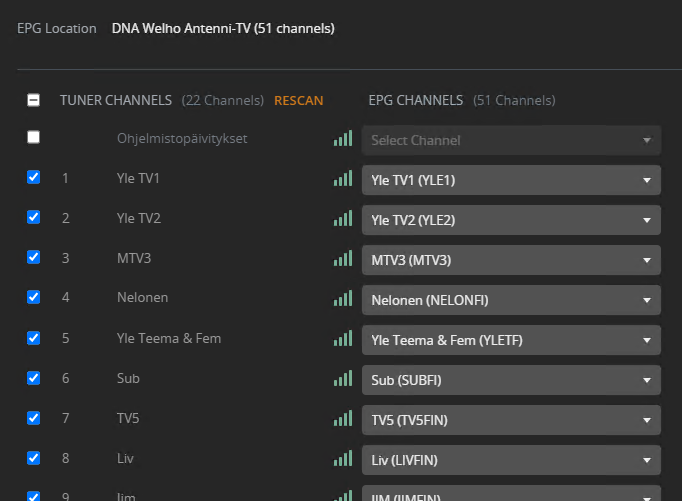Click the Yle Teema & Fem channel name
Screen dimensions: 682x501
[x=169, y=338]
